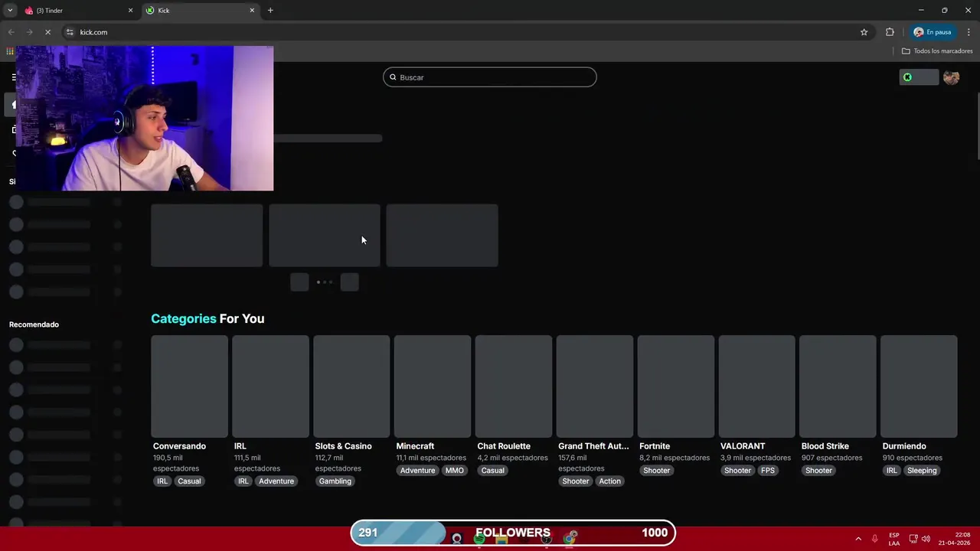The image size is (980, 551).
Task: Close the Tinder tab
Action: pos(130,11)
